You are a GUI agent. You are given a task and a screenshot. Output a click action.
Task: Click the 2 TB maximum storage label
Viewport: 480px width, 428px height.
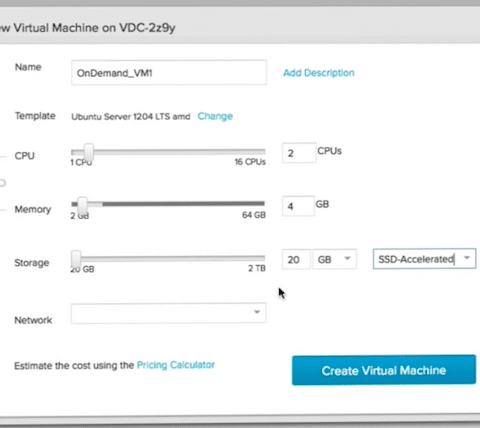click(257, 268)
